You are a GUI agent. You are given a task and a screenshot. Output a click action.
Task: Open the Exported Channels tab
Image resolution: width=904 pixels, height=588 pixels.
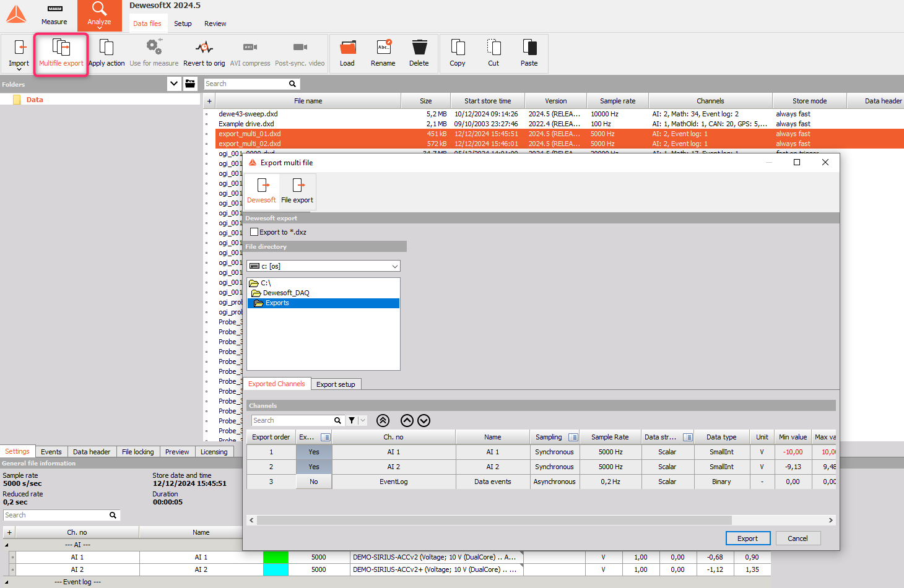click(277, 384)
